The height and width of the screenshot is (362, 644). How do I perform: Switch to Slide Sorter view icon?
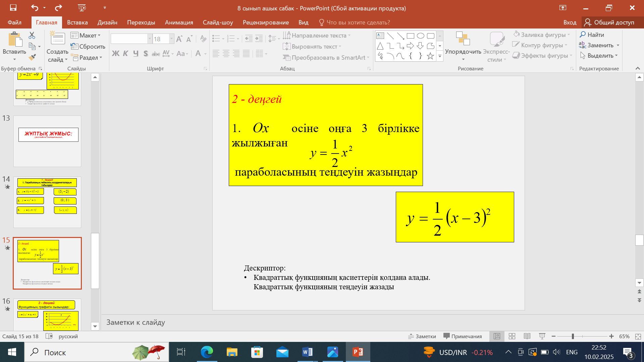(512, 336)
